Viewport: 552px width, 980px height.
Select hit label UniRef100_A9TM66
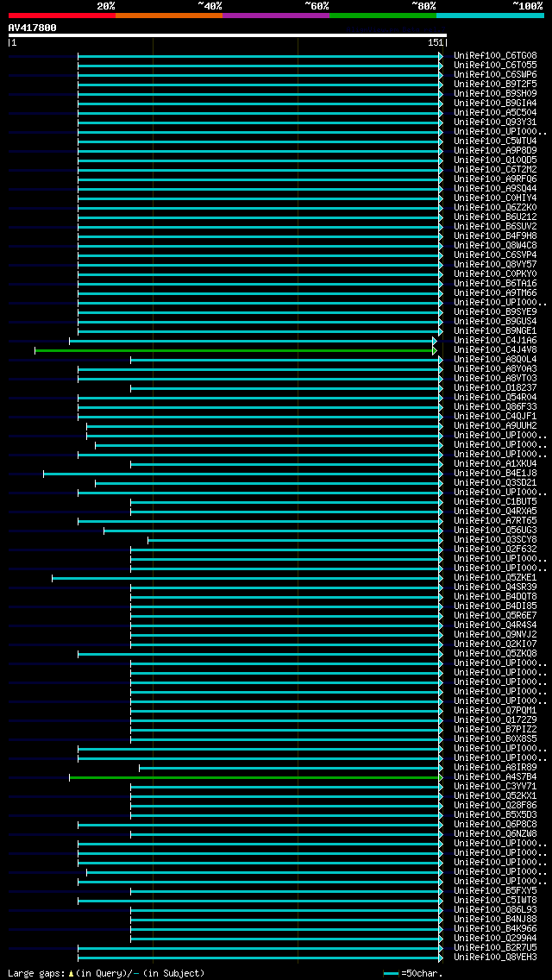click(x=495, y=293)
